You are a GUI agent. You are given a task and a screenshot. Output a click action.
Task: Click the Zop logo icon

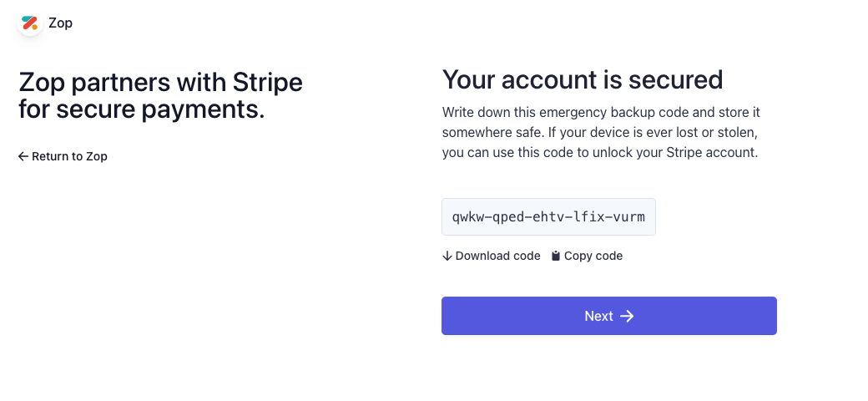click(x=30, y=23)
